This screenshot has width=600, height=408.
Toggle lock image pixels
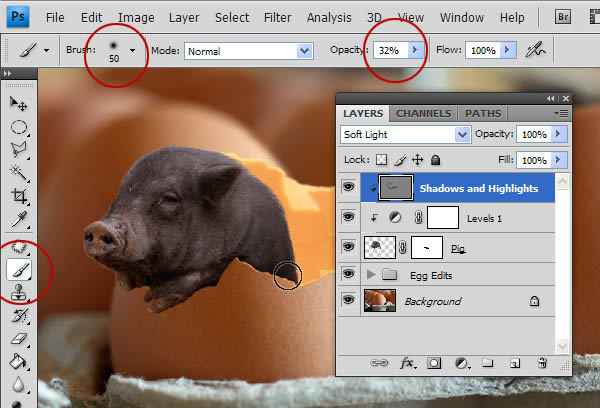(x=400, y=160)
